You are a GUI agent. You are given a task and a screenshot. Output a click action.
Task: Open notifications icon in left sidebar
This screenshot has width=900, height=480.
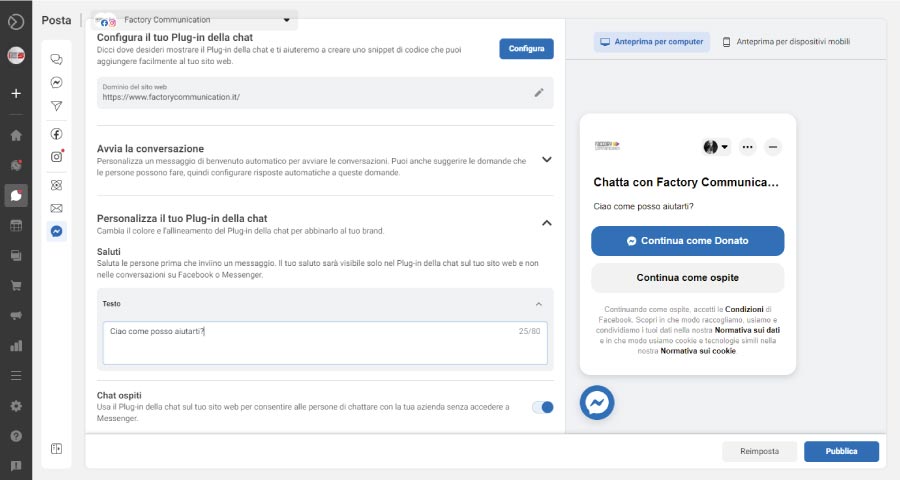point(16,165)
